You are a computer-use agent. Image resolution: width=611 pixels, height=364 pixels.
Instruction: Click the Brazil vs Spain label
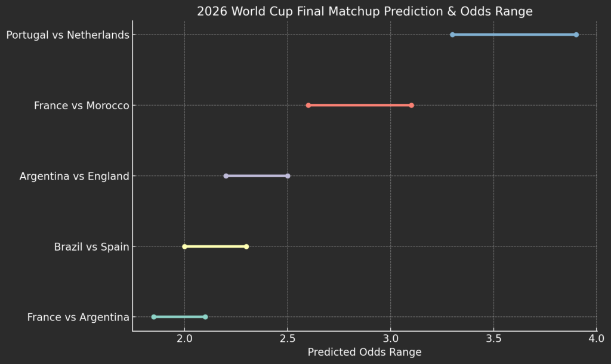click(91, 246)
